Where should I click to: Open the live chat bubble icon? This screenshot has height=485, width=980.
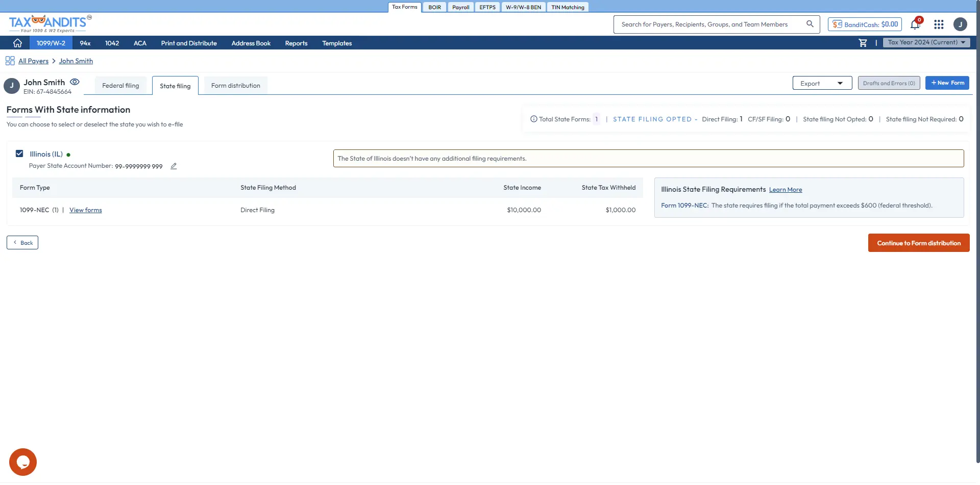pos(23,462)
